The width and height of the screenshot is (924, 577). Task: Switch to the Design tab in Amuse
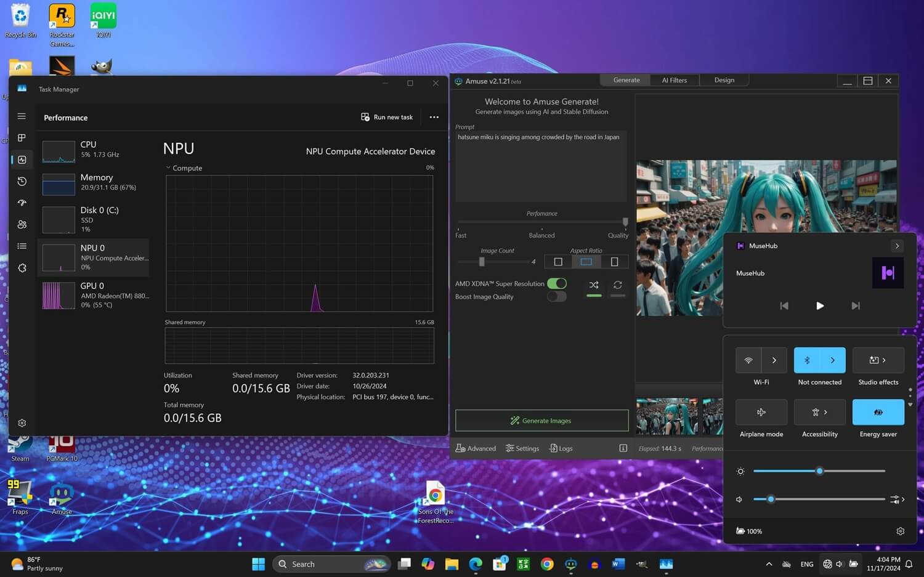724,80
